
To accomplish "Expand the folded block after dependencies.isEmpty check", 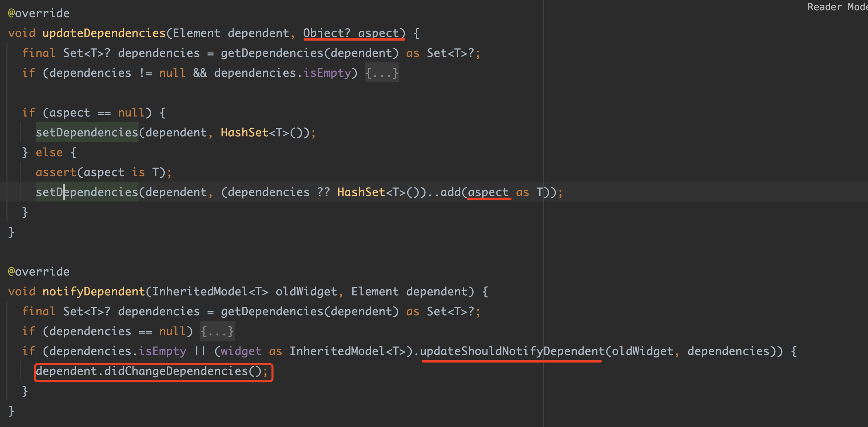I will pos(381,72).
